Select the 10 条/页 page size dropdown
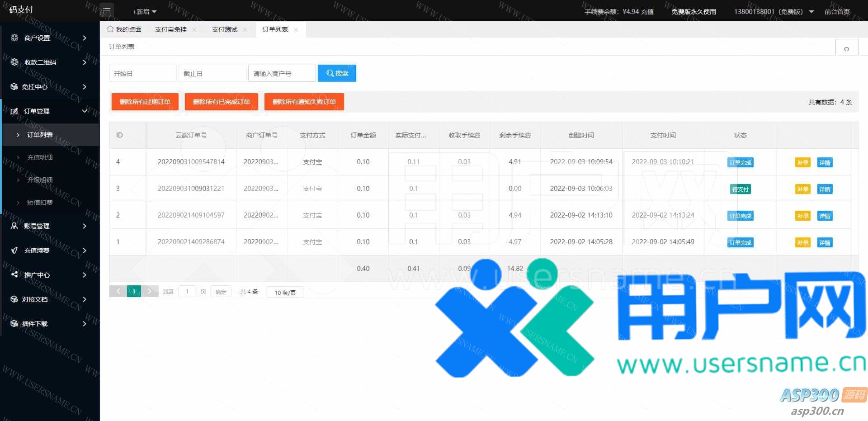The height and width of the screenshot is (421, 868). pos(285,293)
